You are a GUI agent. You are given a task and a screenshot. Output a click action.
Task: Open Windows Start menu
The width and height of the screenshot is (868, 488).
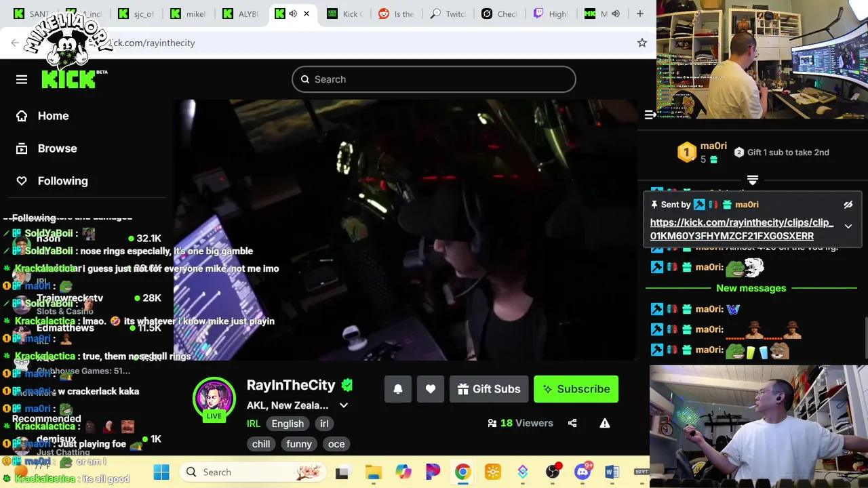[x=161, y=472]
